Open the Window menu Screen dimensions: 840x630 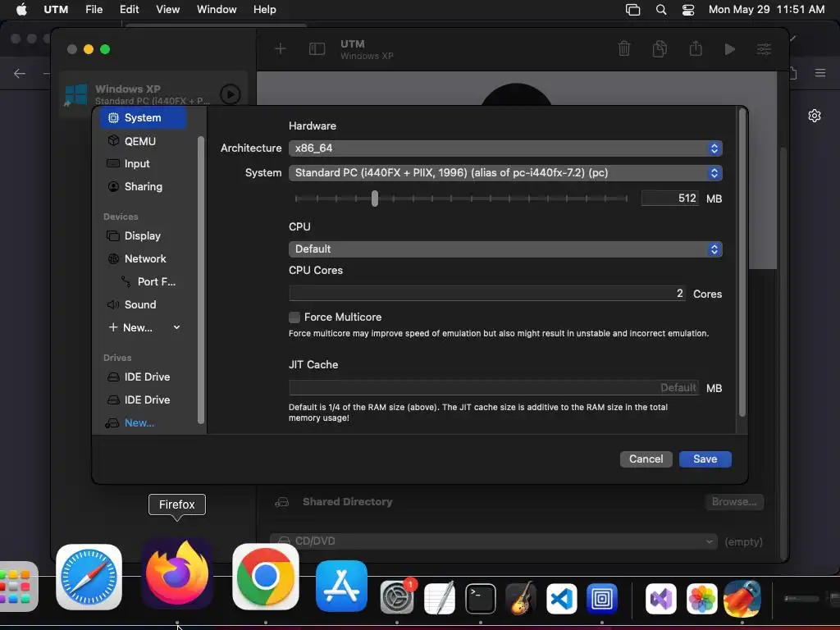click(217, 10)
